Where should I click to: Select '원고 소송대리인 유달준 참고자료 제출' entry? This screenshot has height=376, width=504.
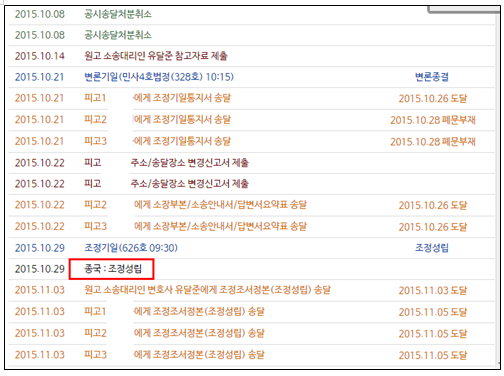[156, 56]
